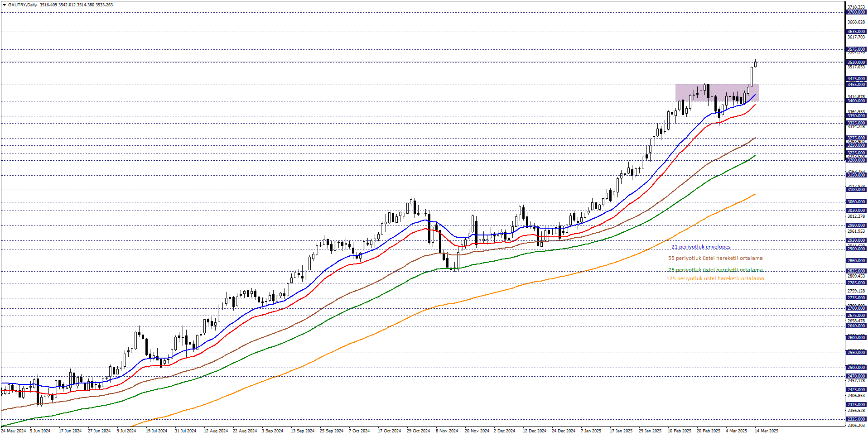
Task: Click the 3100.000 price level label
Action: tap(856, 190)
